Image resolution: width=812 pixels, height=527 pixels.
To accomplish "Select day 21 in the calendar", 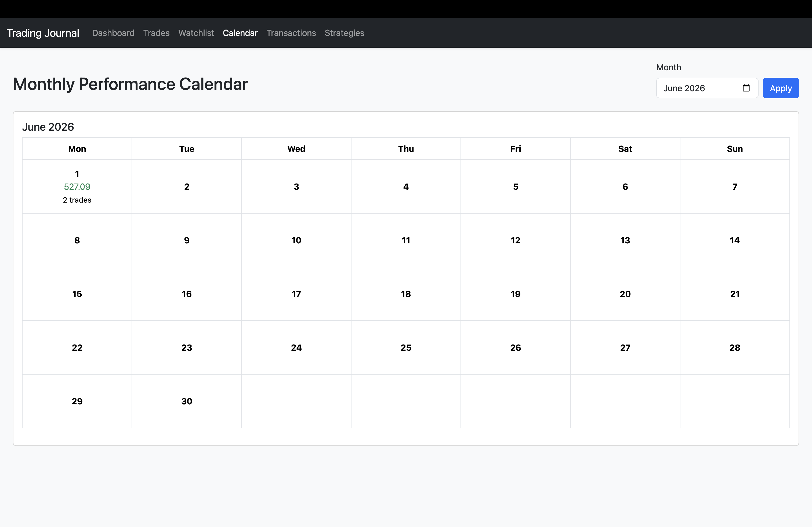I will [735, 294].
